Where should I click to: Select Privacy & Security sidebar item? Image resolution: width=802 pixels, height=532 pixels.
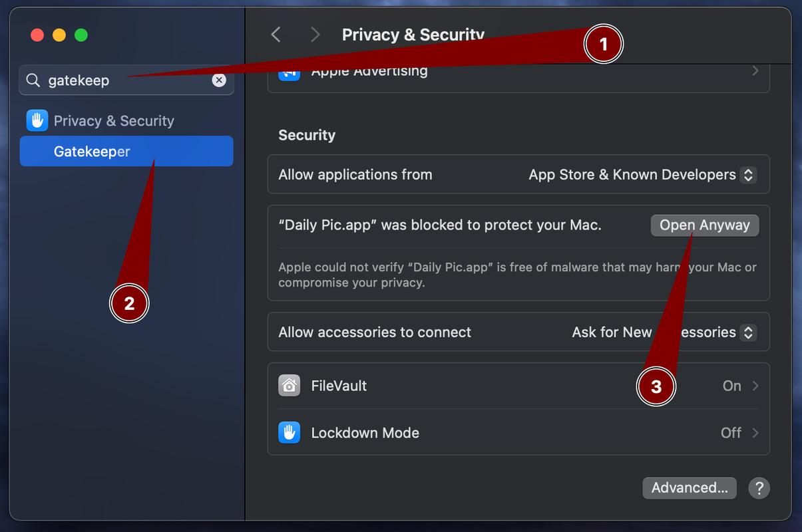pyautogui.click(x=113, y=121)
